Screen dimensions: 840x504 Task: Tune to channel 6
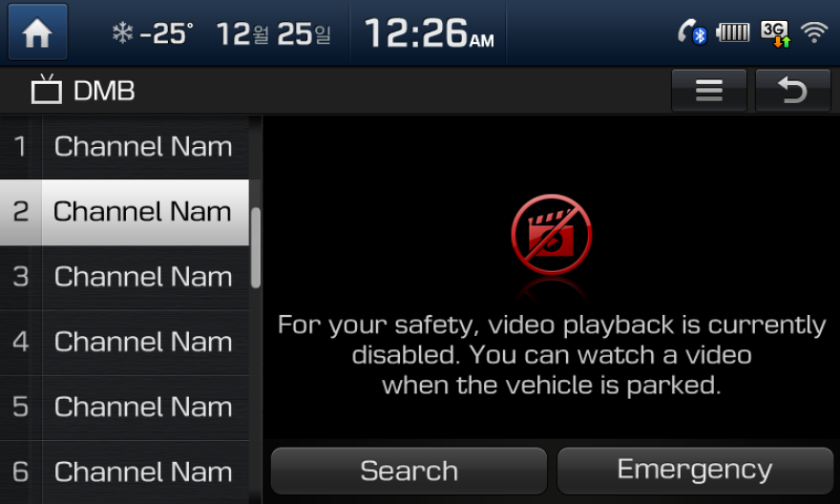coord(124,472)
